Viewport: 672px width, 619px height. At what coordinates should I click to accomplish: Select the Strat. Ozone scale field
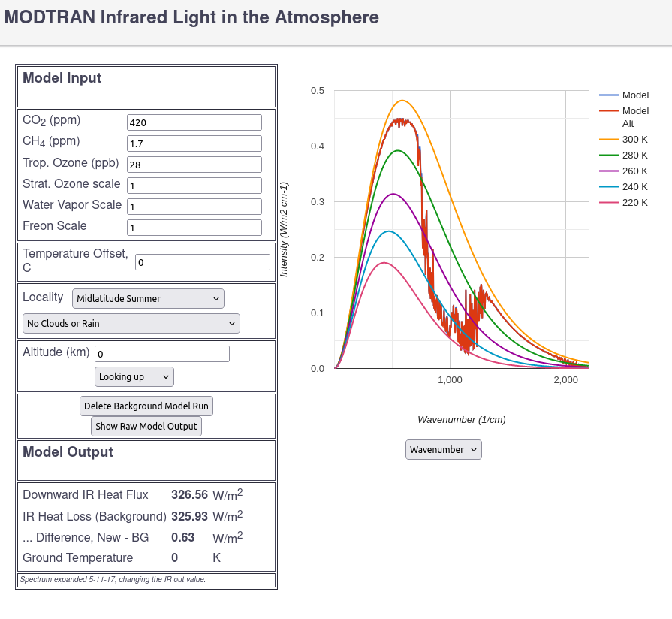pyautogui.click(x=194, y=186)
